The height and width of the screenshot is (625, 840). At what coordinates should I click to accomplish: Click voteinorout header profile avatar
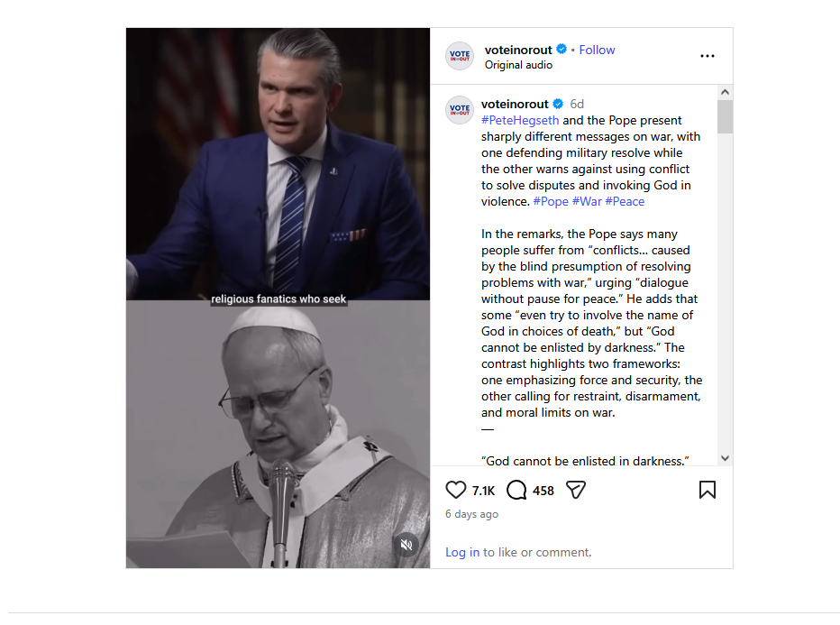460,56
